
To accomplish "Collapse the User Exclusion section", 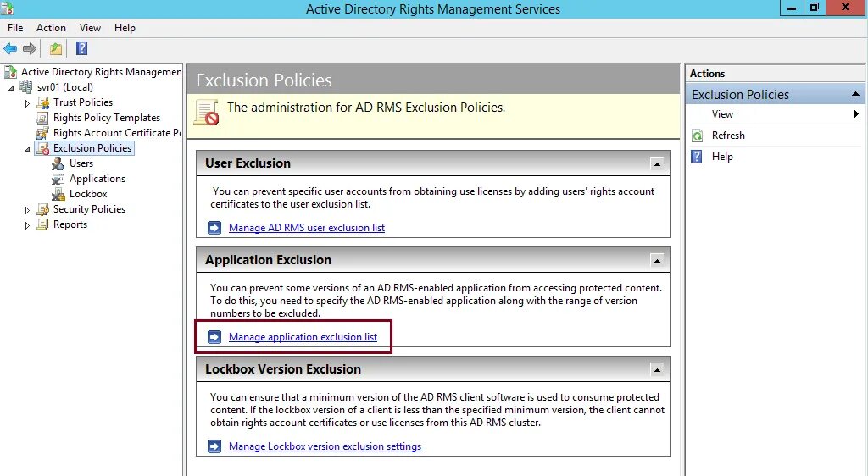I will pyautogui.click(x=657, y=164).
